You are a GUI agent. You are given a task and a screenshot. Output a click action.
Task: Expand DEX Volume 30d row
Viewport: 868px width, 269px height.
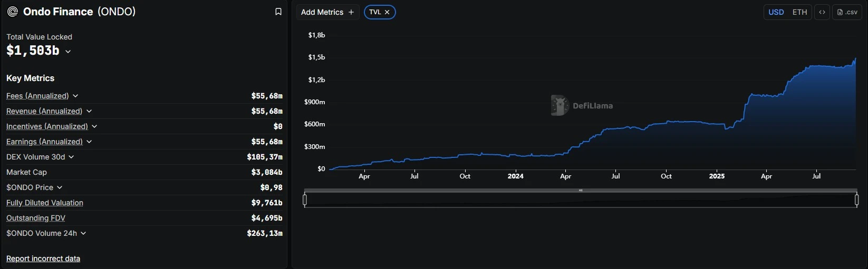click(x=71, y=157)
